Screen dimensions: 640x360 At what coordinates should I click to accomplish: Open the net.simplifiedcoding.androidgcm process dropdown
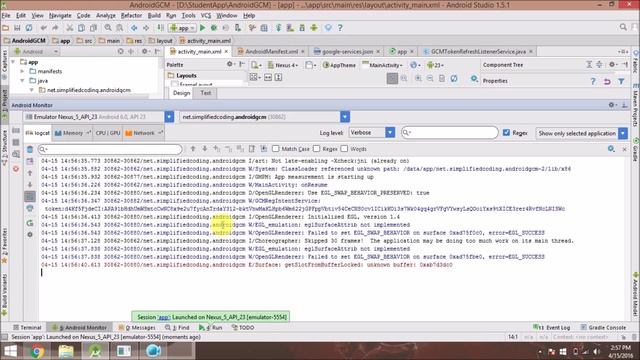coord(265,117)
